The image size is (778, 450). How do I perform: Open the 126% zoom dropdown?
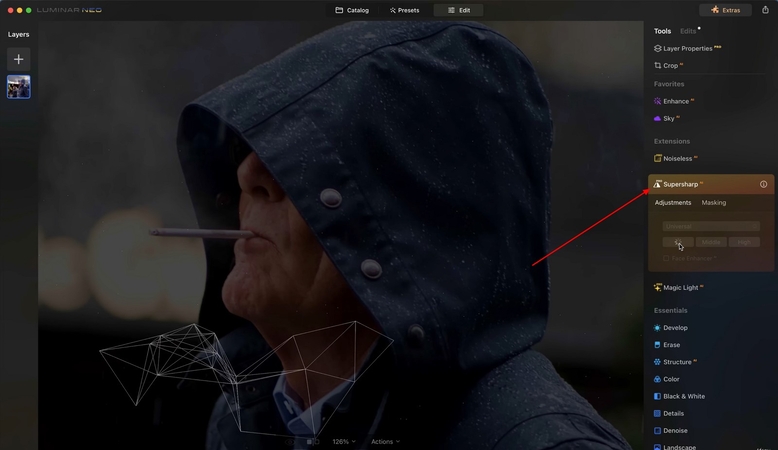click(344, 442)
